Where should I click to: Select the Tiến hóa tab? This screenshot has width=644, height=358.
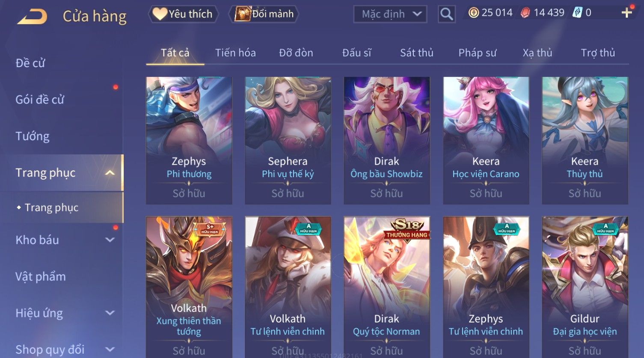(x=235, y=53)
